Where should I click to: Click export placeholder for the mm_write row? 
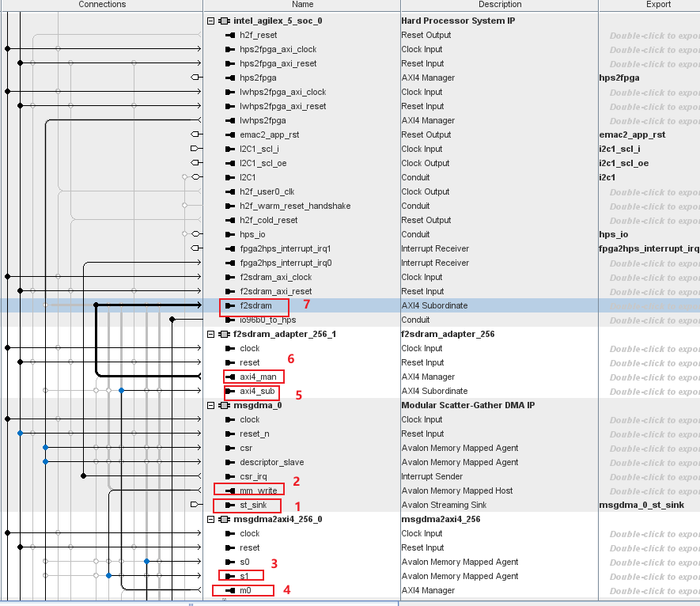(x=654, y=491)
